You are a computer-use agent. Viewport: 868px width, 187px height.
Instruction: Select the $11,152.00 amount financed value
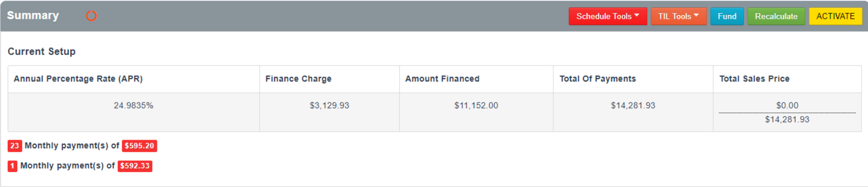(x=477, y=105)
